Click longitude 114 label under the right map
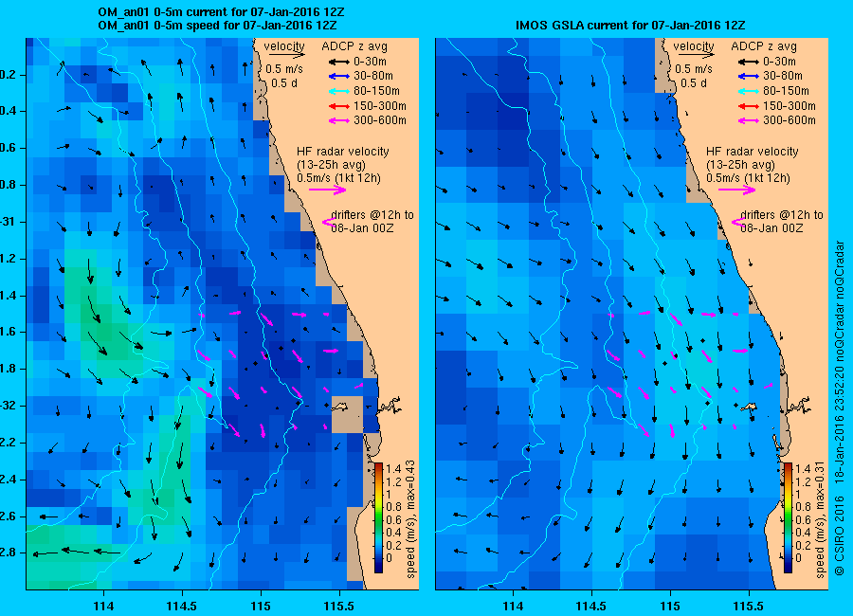Screen dimensions: 853x616 click(x=513, y=607)
